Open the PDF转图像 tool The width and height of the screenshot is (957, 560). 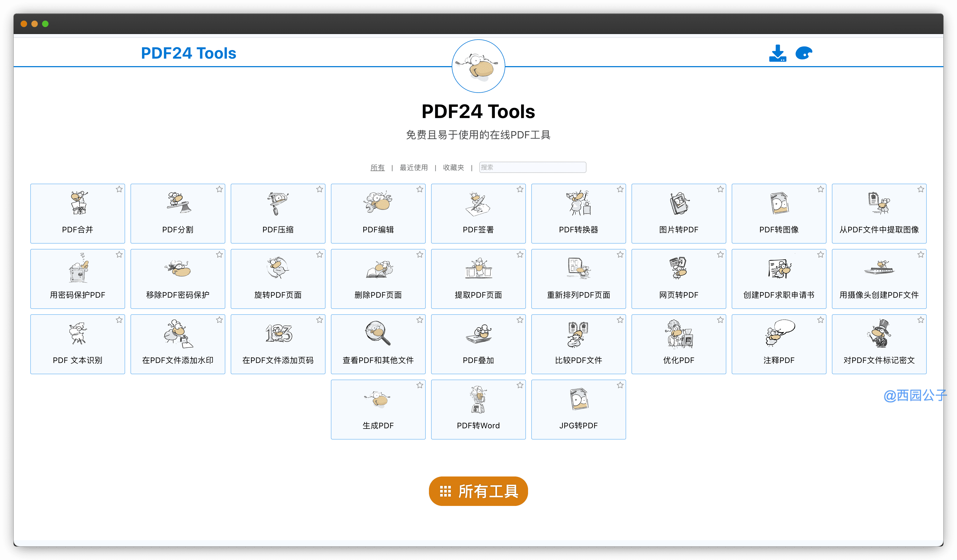pos(779,214)
